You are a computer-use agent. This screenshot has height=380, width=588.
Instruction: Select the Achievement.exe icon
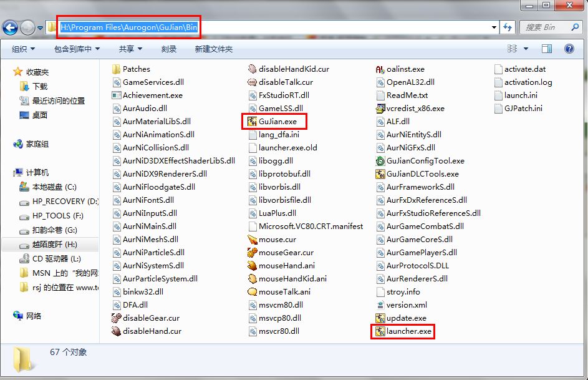coord(116,95)
